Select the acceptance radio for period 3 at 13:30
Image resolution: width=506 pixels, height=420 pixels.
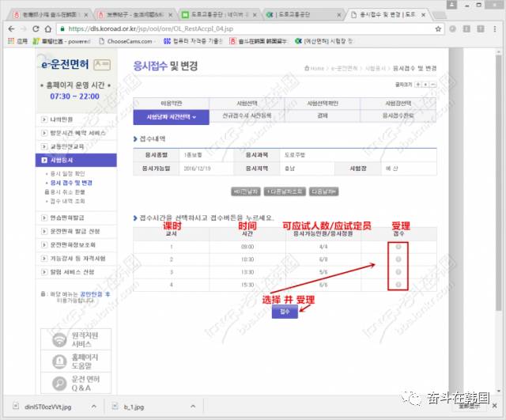pos(398,272)
